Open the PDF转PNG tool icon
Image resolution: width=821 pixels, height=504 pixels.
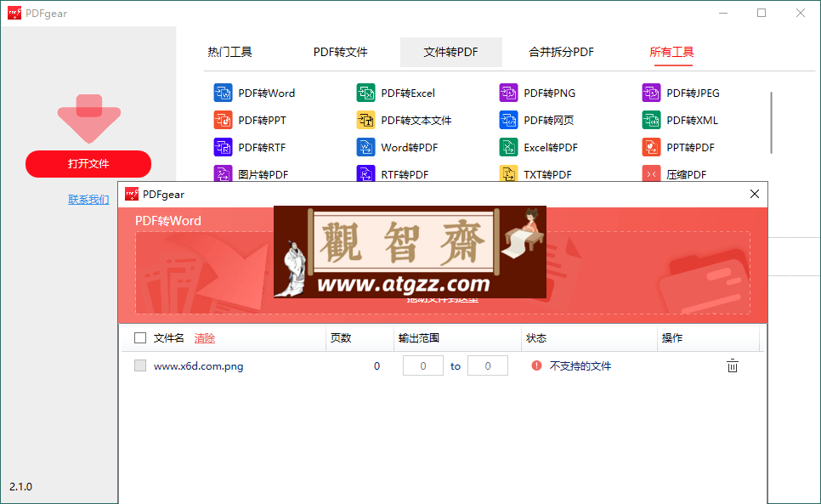click(508, 93)
